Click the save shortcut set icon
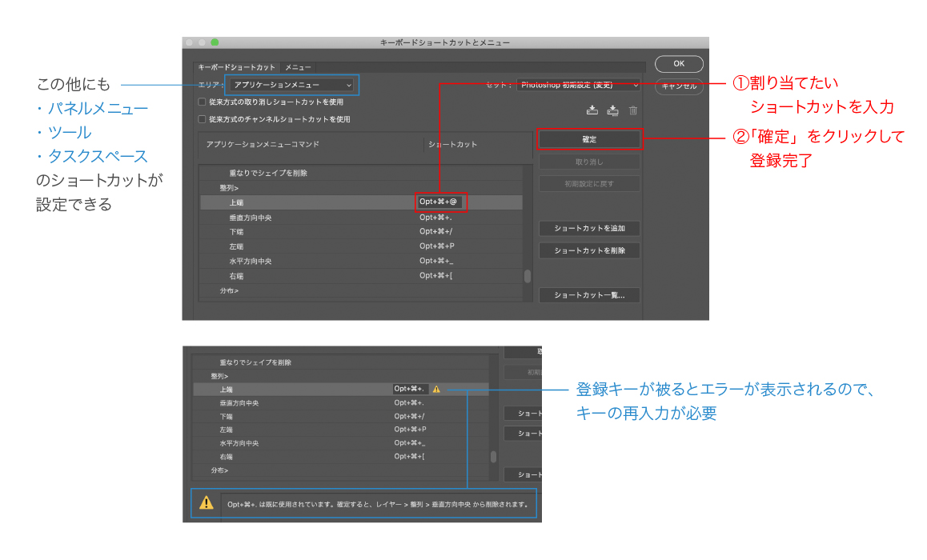Screen dimensions: 927x560 [592, 110]
